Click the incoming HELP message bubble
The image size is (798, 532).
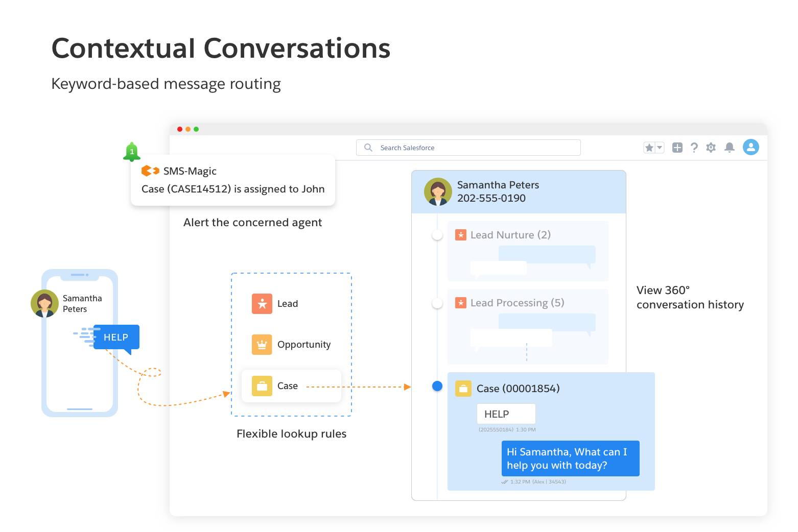[506, 414]
